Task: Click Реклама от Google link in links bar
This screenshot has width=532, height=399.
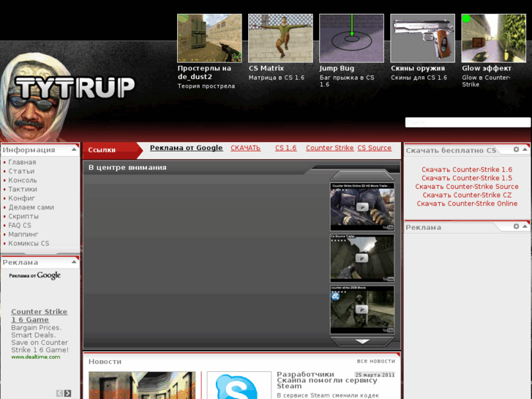Action: pyautogui.click(x=187, y=148)
